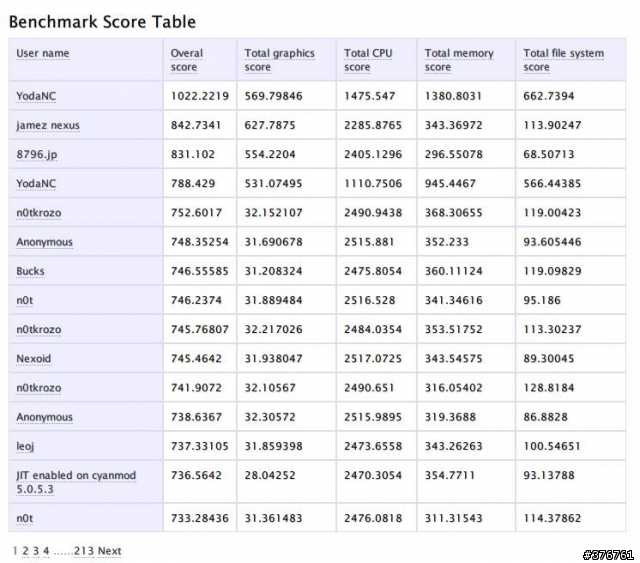
Task: Open the Bucks user entry
Action: (30, 271)
